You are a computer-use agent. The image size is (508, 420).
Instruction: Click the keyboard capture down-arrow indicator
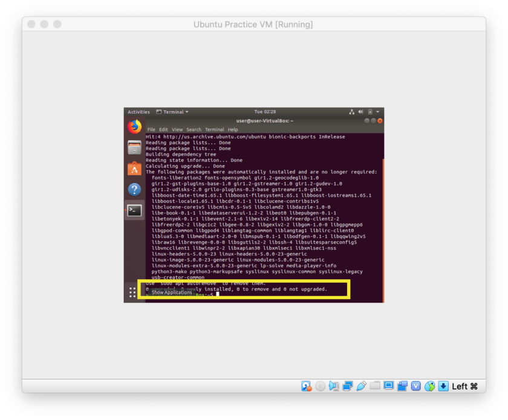tap(443, 386)
